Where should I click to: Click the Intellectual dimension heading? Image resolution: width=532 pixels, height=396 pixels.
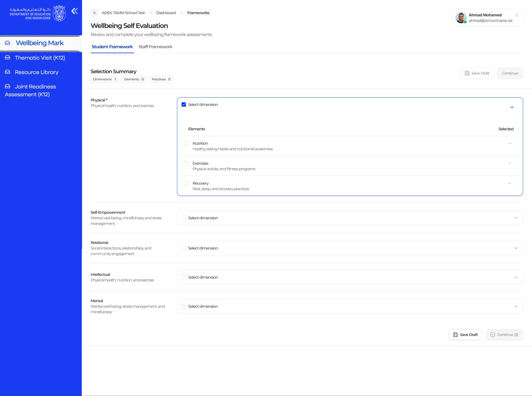(x=100, y=274)
